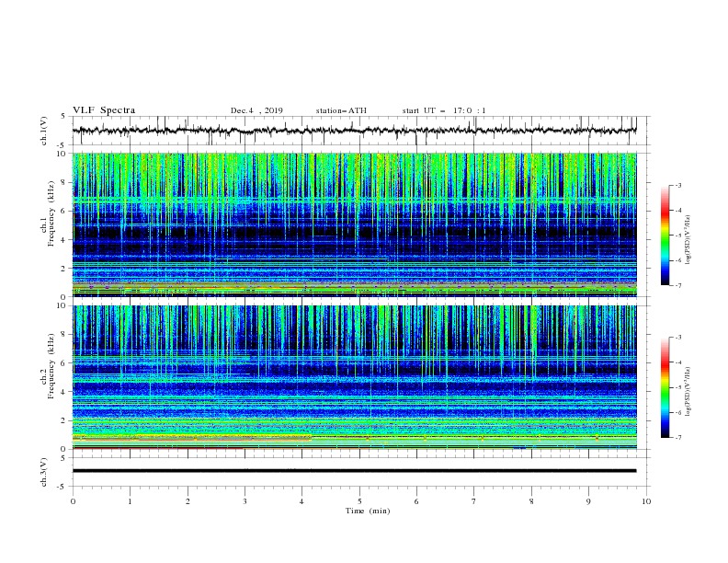Click the lower PSD color bar

pos(665,387)
